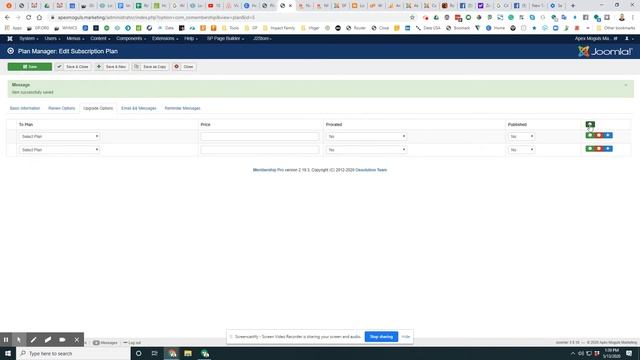The height and width of the screenshot is (360, 640).
Task: Open a new browser tab
Action: (573, 6)
